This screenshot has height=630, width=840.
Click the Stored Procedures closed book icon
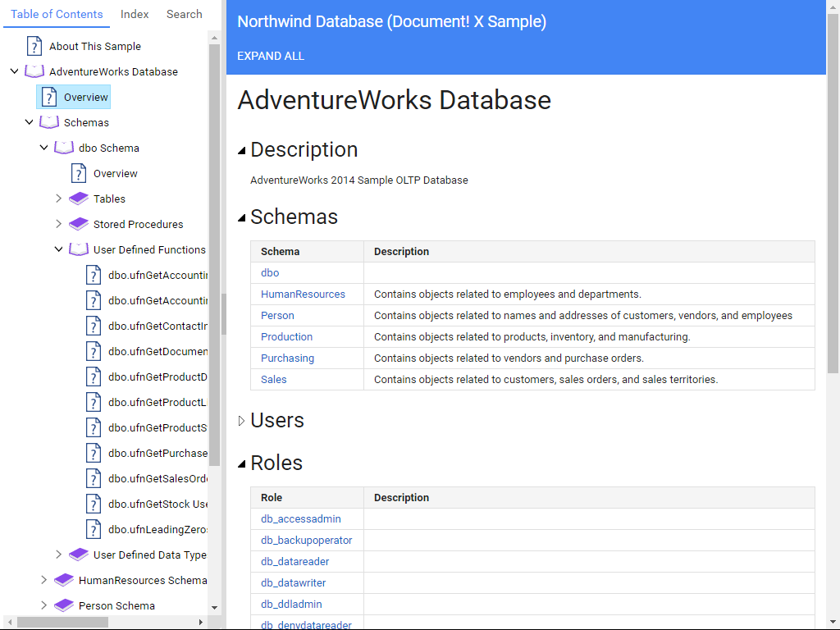pos(79,224)
